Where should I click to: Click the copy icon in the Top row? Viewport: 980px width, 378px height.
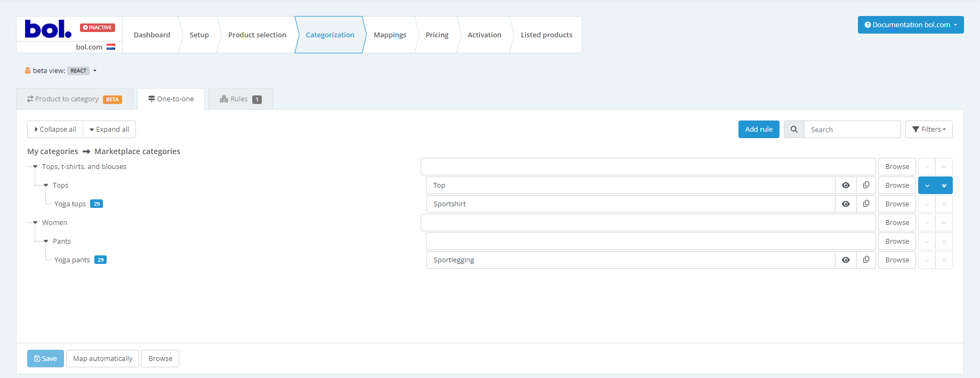coord(866,185)
